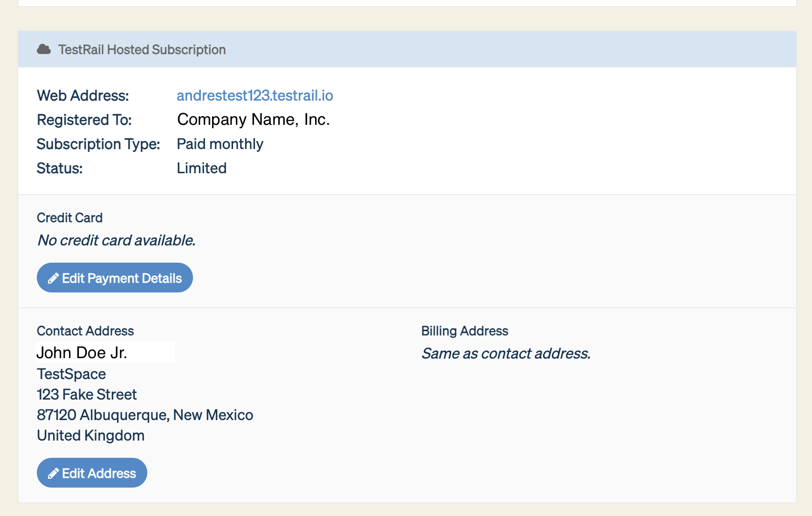Click the 'Billing Address' heading
The image size is (812, 516).
pos(465,331)
